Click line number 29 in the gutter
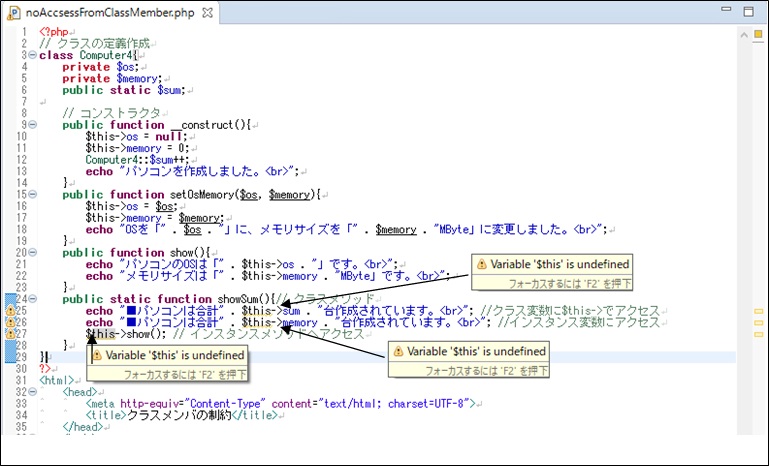The height and width of the screenshot is (466, 770). pos(23,356)
